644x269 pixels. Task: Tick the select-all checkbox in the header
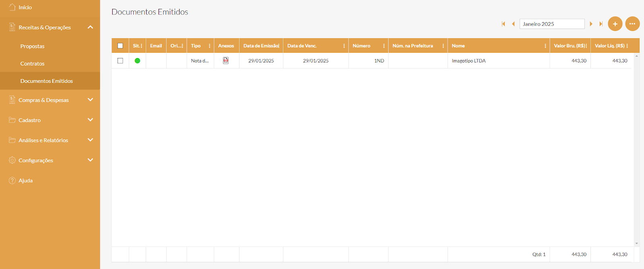pyautogui.click(x=120, y=46)
